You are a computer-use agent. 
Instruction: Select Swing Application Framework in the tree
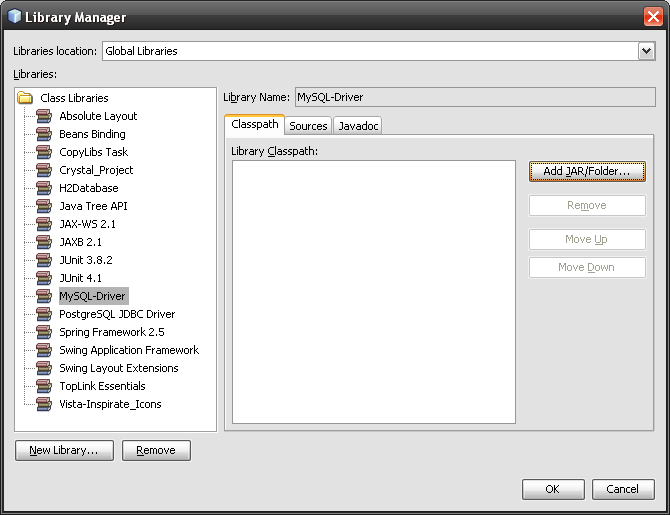129,350
